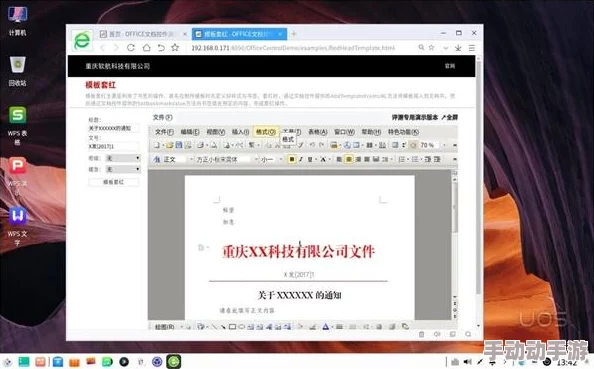Select the rectangle shape drawing tool
594x369 pixels.
(232, 327)
